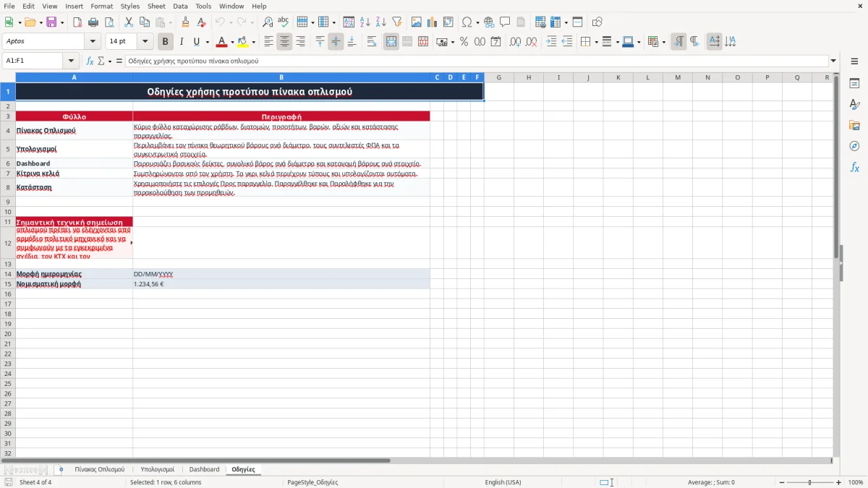
Task: Apply AutoFilter using the funnel icon
Action: click(x=396, y=22)
